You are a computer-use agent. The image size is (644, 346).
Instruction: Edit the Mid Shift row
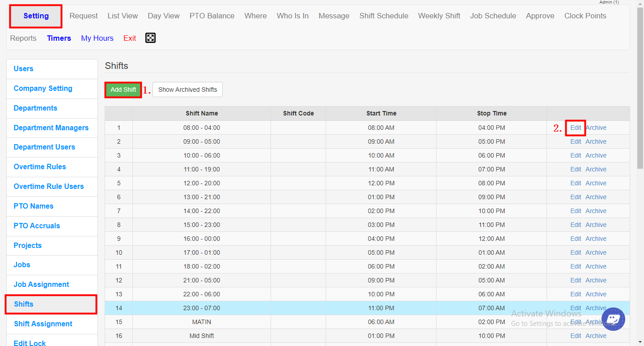(576, 336)
